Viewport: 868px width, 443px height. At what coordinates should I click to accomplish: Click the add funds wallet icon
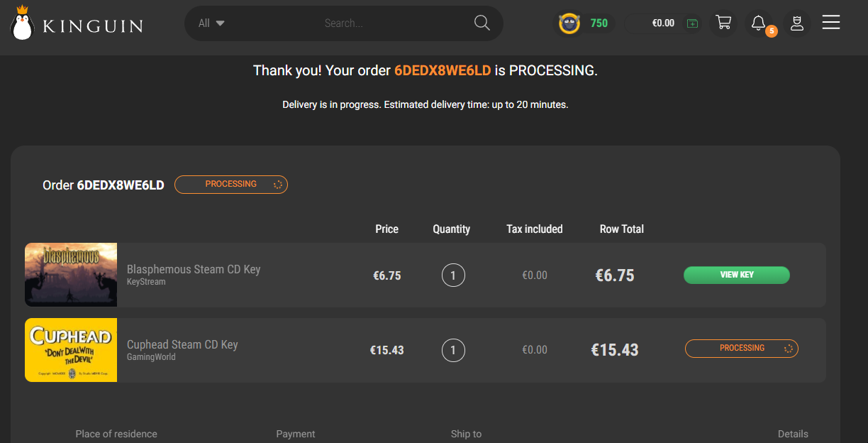point(693,23)
